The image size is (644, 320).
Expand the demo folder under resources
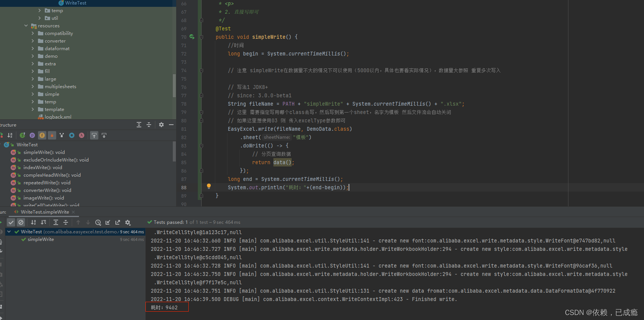[33, 56]
